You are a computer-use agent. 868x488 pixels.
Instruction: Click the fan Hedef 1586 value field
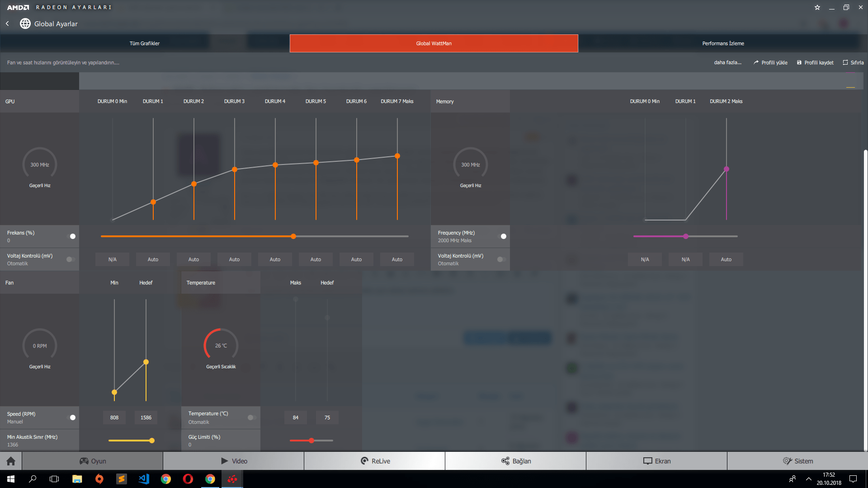click(146, 418)
